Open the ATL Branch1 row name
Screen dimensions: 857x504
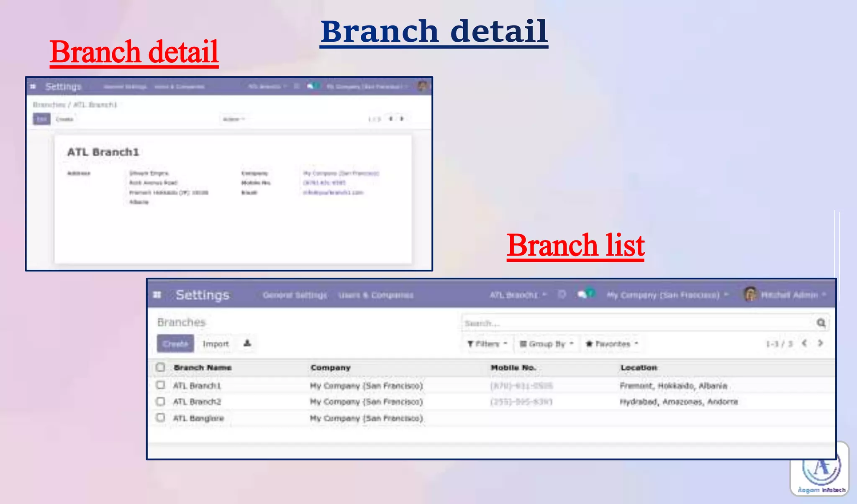[197, 385]
